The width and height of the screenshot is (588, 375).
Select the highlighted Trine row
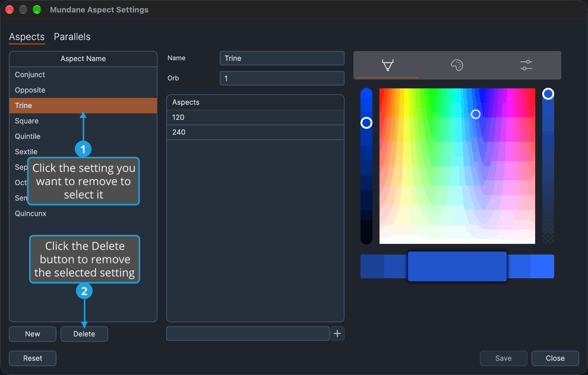point(83,105)
